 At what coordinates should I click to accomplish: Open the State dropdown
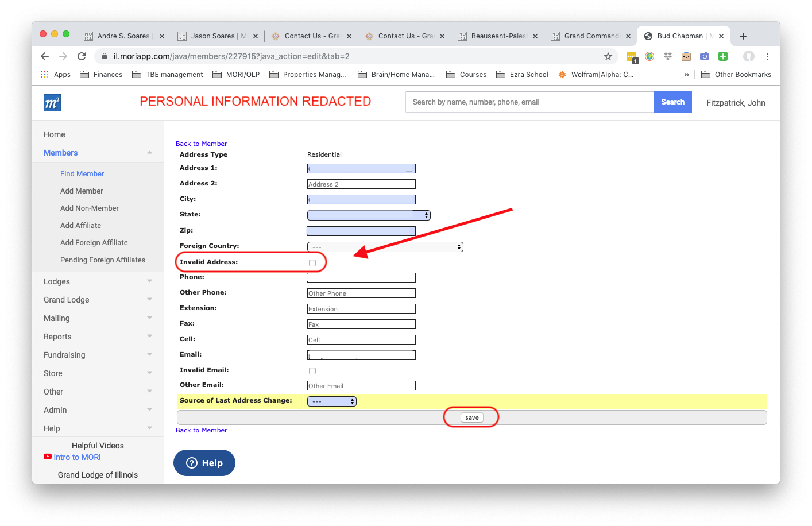(369, 215)
